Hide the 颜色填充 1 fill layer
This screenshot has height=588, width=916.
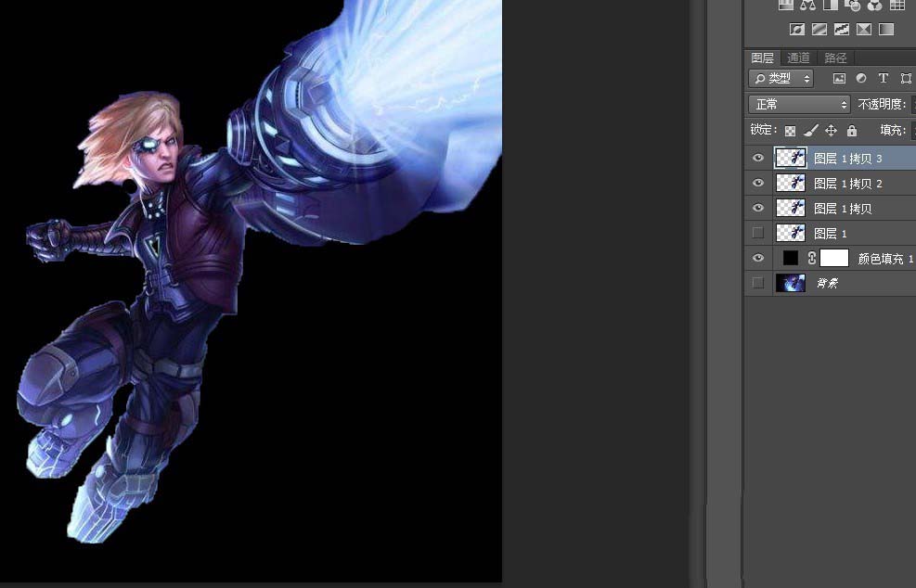[x=758, y=258]
